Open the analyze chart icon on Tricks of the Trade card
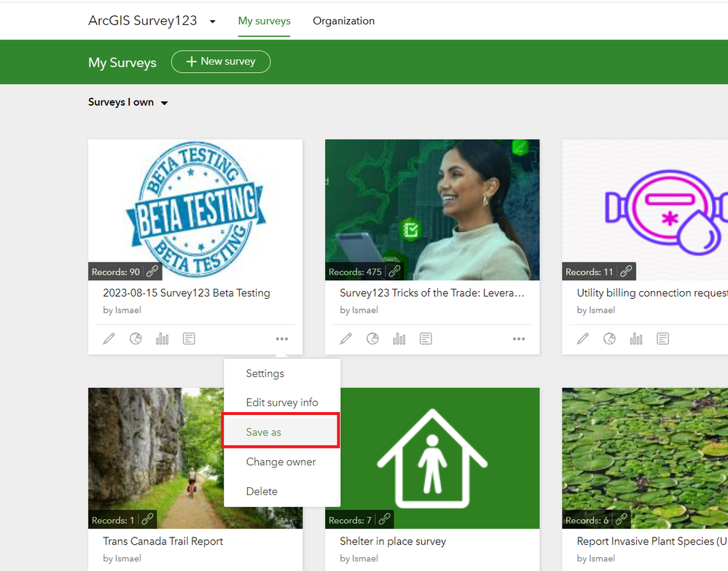 399,338
